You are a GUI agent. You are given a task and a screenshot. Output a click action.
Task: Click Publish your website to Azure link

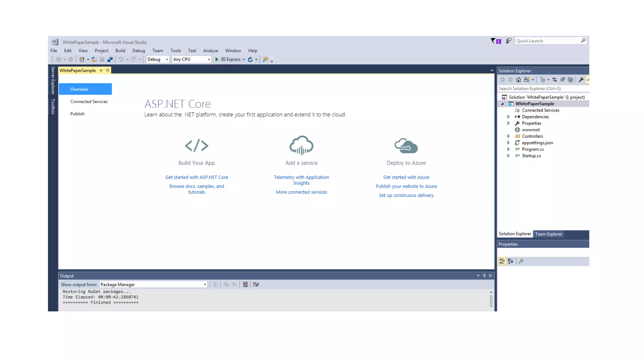click(x=406, y=186)
